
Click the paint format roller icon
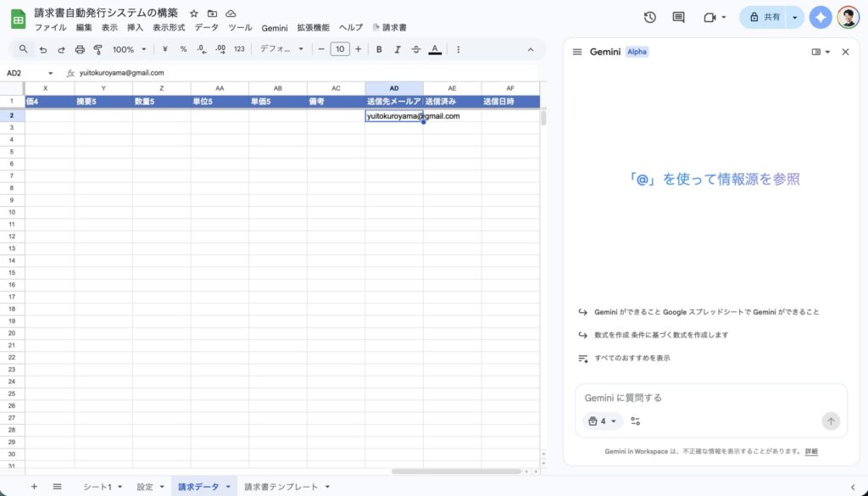click(x=97, y=49)
